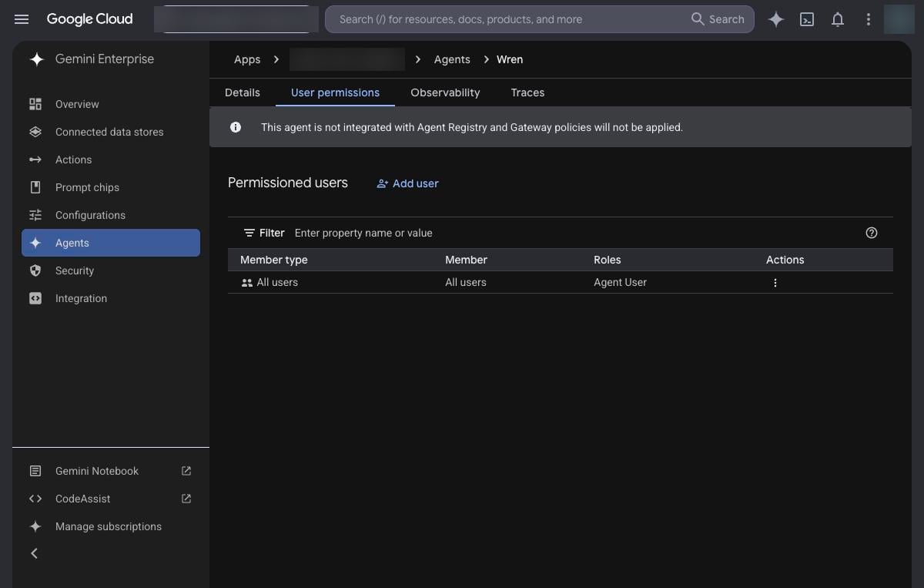Click the external link icon beside Gemini Notebook
Screen dimensions: 924x588
click(x=186, y=471)
